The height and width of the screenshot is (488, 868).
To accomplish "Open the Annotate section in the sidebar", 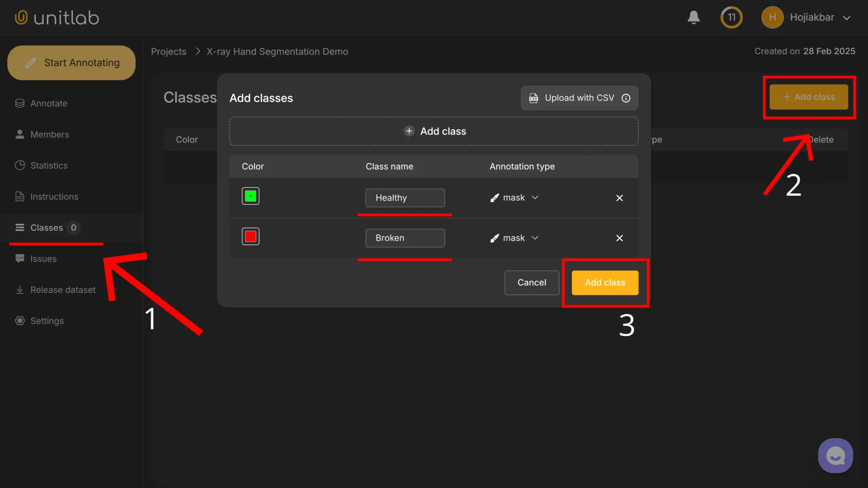I will [x=49, y=103].
